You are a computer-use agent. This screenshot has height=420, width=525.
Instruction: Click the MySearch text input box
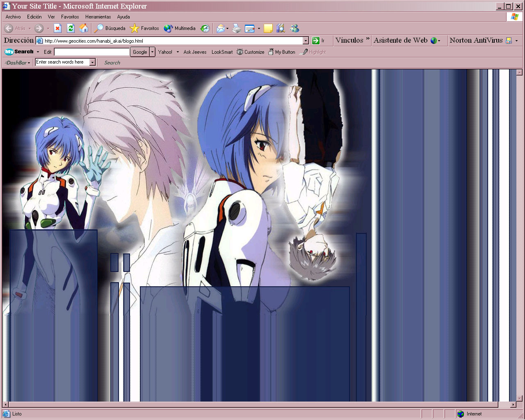coord(92,52)
